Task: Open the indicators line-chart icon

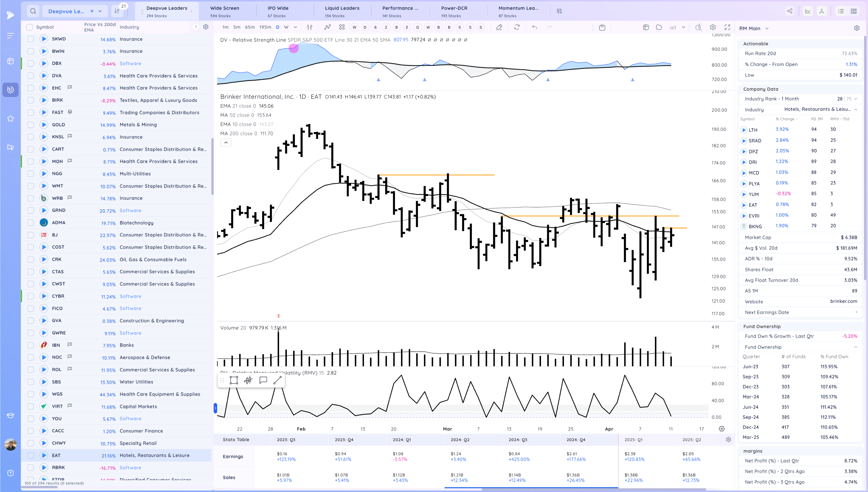Action: (327, 27)
